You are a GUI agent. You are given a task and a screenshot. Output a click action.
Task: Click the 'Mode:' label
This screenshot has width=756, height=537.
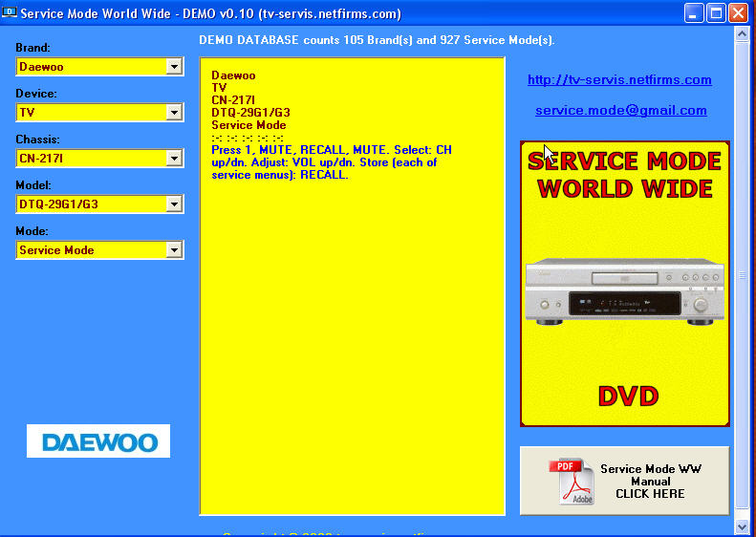pyautogui.click(x=32, y=231)
